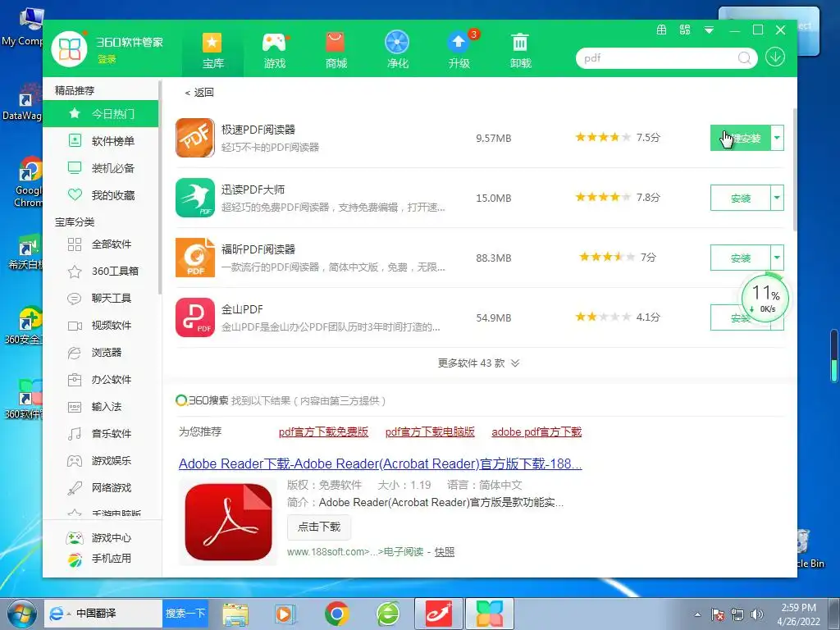
Task: Expand install options for 福昕PDF阅读器
Action: tap(778, 258)
